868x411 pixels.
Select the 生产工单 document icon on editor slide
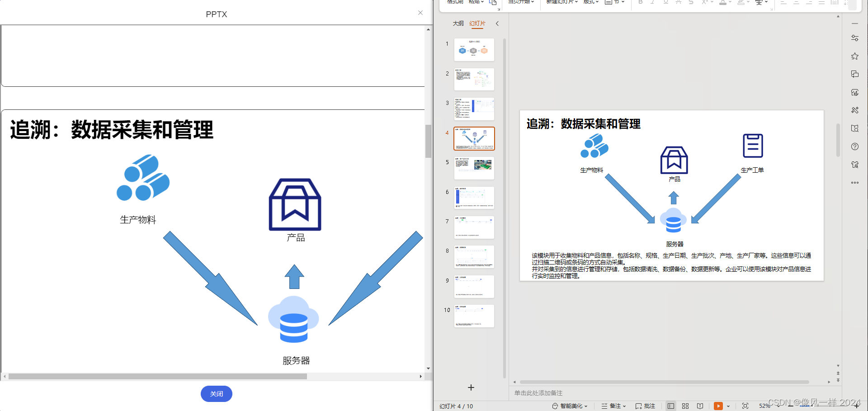753,146
